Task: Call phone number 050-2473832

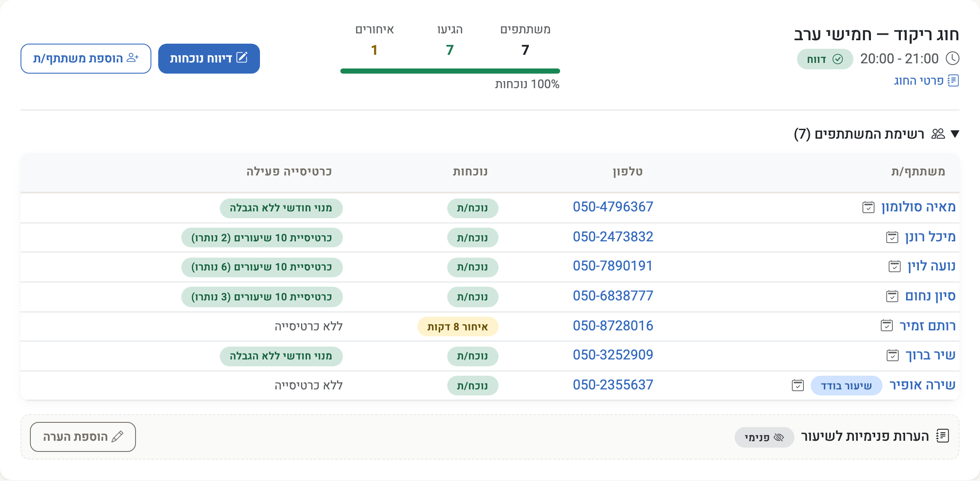Action: pos(613,237)
